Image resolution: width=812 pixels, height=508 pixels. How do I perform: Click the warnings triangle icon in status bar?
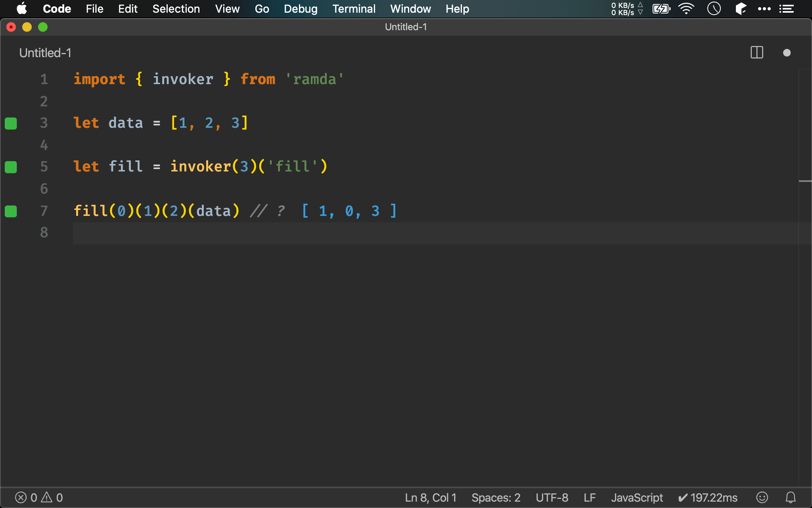47,497
